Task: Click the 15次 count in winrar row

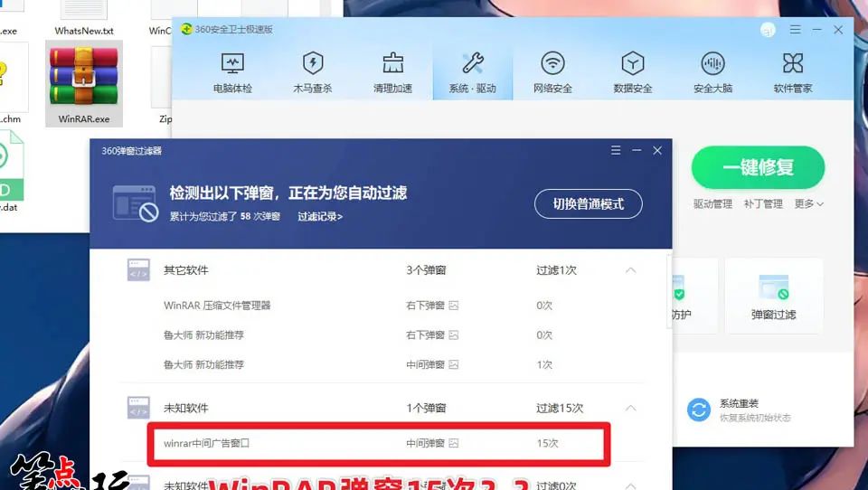Action: pos(548,443)
